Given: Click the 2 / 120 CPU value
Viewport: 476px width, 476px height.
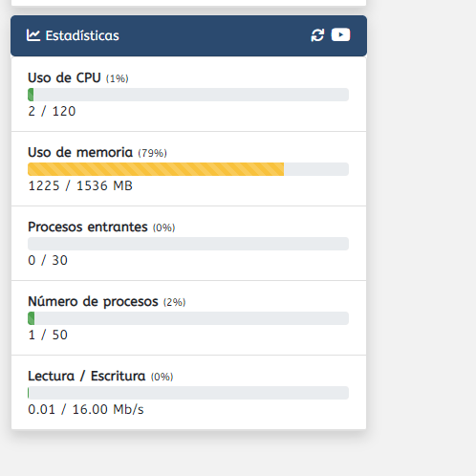Looking at the screenshot, I should [x=52, y=111].
